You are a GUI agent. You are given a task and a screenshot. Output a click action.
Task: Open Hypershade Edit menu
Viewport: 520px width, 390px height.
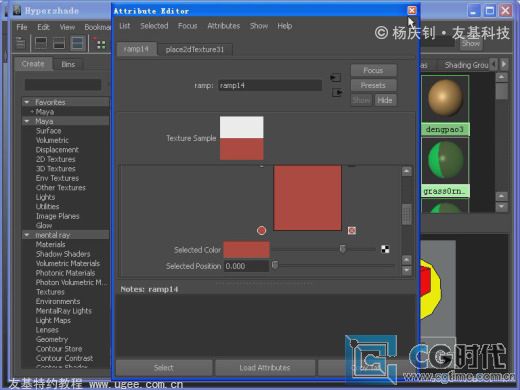point(43,27)
